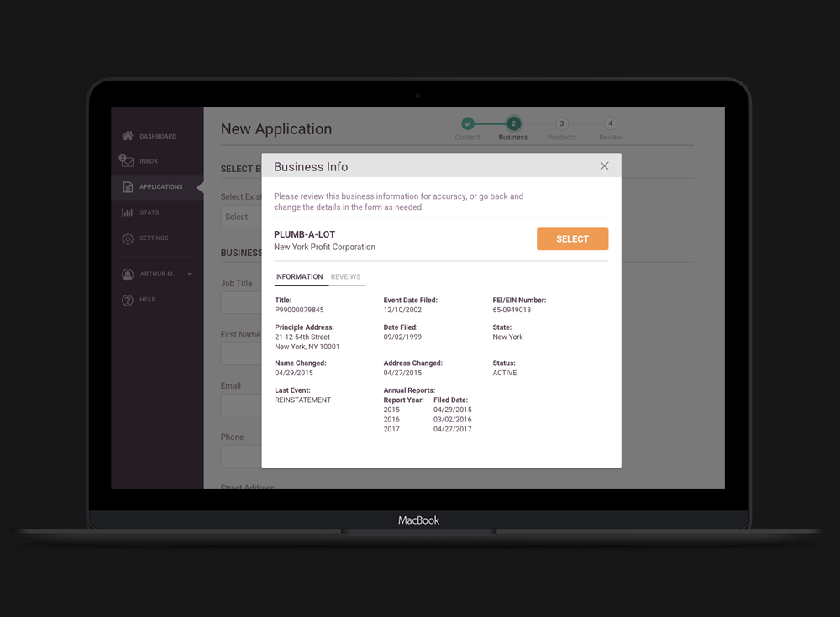Image resolution: width=840 pixels, height=617 pixels.
Task: Click FEI/EIN number 65-0949013
Action: [512, 310]
